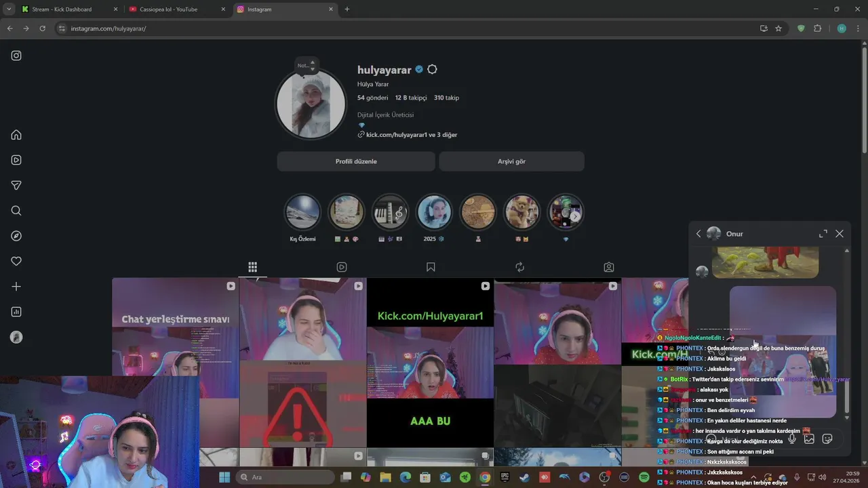Viewport: 868px width, 488px height.
Task: Open the dashboard chart icon in sidebar
Action: click(16, 312)
